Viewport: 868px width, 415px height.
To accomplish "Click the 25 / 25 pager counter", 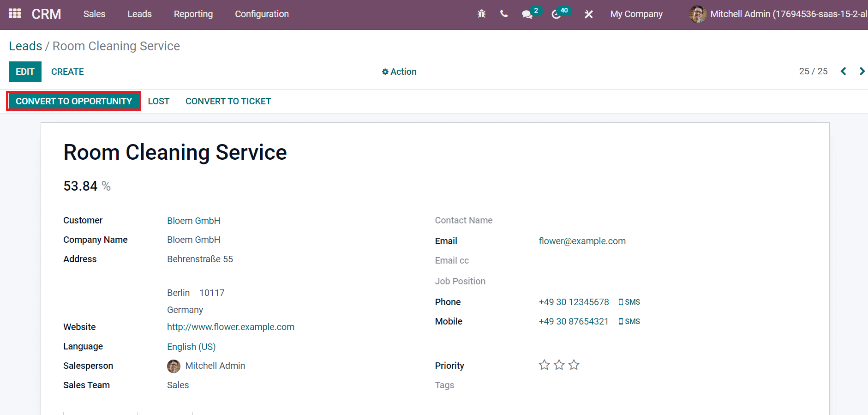I will coord(813,71).
